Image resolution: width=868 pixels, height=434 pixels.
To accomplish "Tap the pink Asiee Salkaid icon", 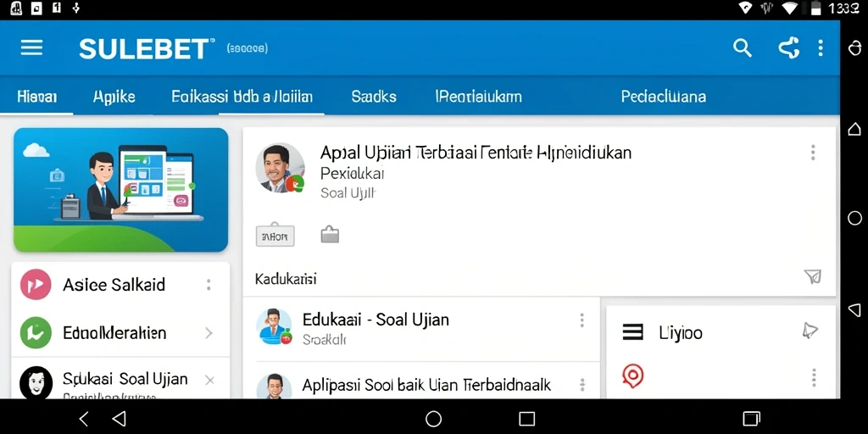I will click(x=36, y=285).
